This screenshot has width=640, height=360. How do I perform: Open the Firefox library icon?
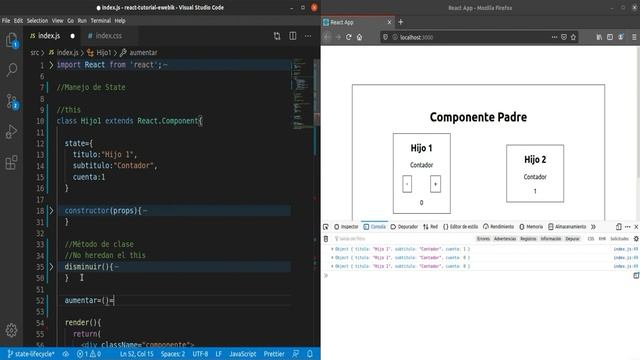coord(599,37)
